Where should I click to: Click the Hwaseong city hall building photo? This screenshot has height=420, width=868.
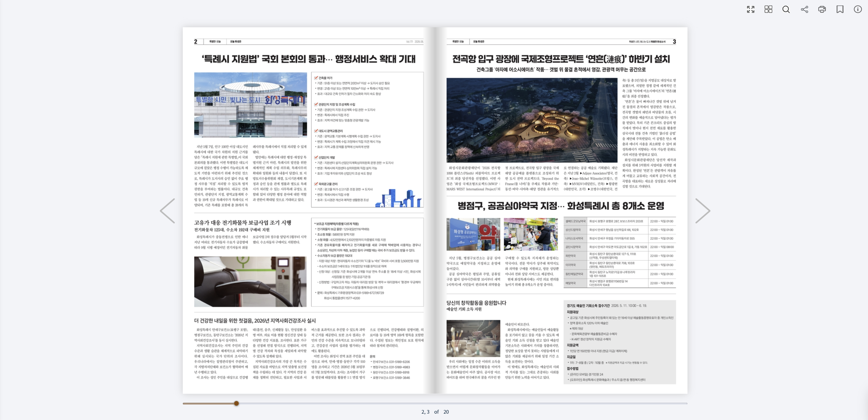(250, 105)
